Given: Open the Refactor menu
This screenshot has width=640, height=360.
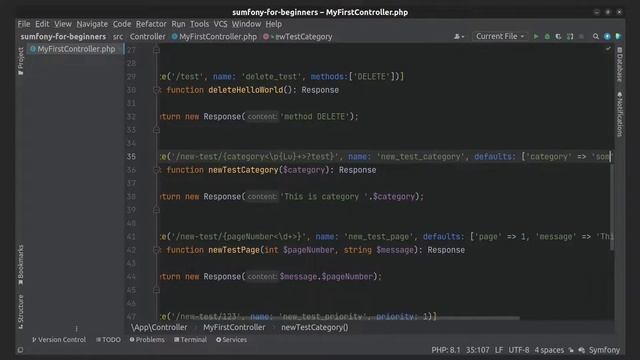Looking at the screenshot, I should point(151,24).
